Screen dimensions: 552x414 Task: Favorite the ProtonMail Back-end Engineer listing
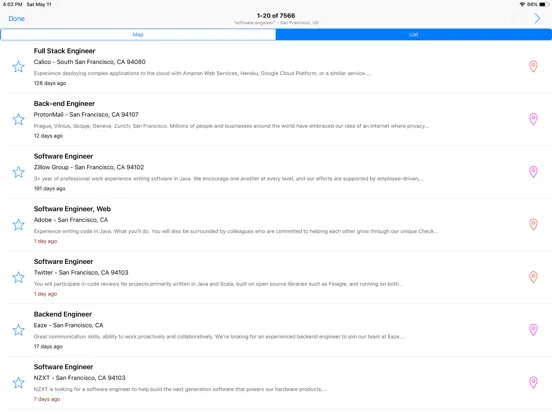click(18, 119)
